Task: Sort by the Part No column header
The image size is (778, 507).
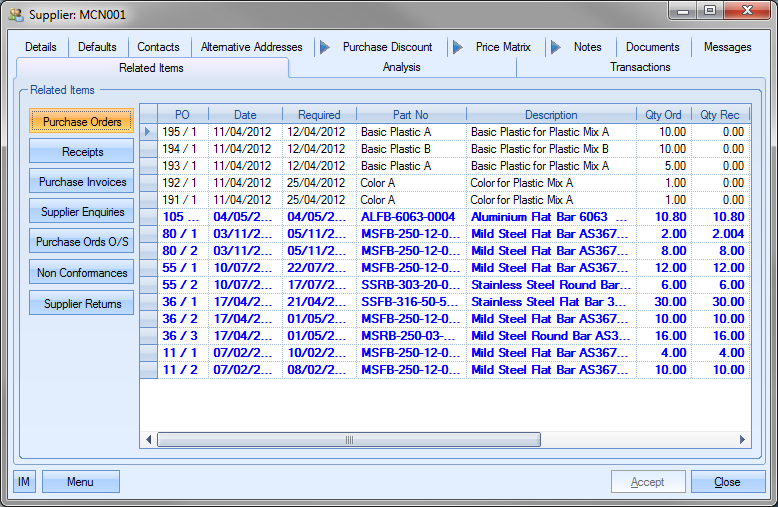Action: [x=410, y=115]
